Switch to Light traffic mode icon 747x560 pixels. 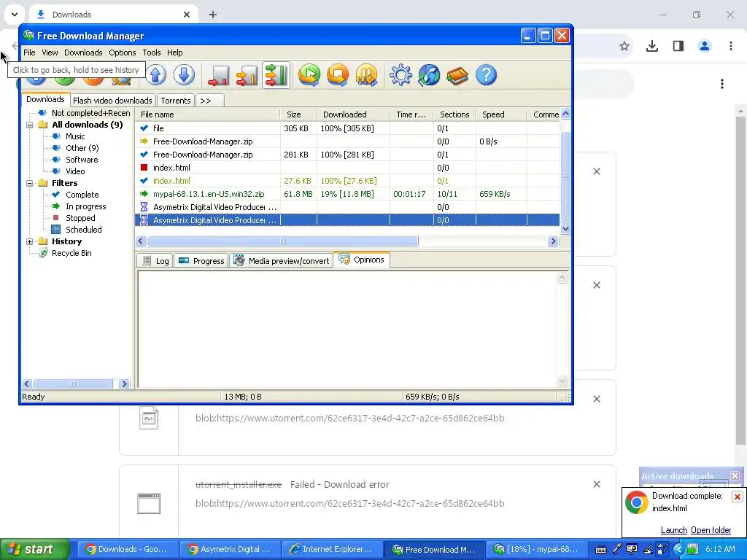click(x=219, y=75)
